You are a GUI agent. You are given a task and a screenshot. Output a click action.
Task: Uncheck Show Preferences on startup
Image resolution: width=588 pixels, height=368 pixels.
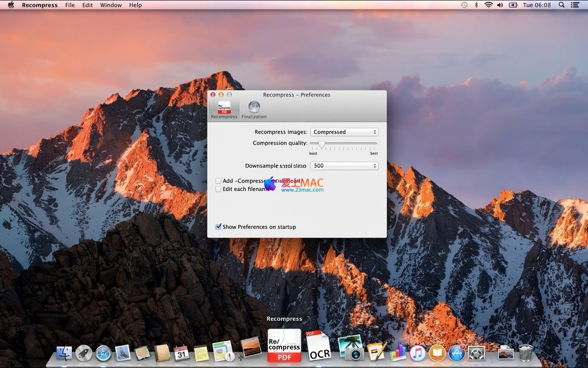tap(218, 227)
